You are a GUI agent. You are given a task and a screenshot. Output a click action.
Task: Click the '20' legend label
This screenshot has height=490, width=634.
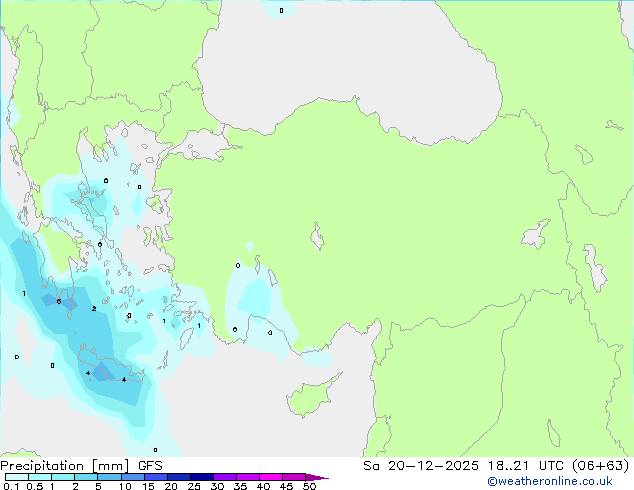pyautogui.click(x=171, y=486)
